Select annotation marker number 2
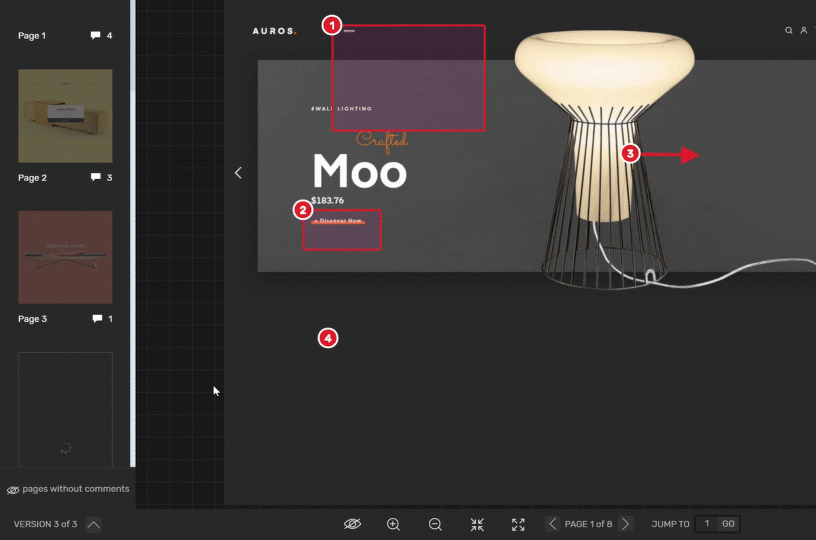 [302, 210]
